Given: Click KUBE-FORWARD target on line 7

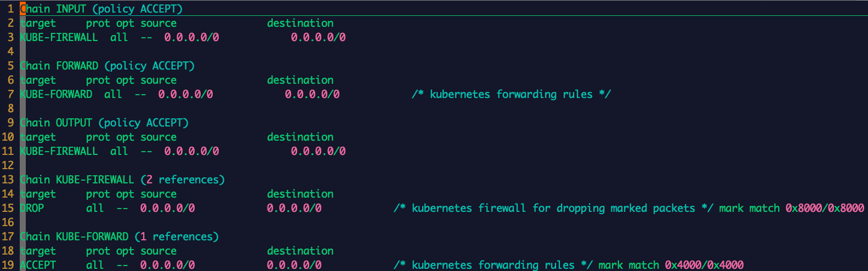Looking at the screenshot, I should pyautogui.click(x=56, y=94).
